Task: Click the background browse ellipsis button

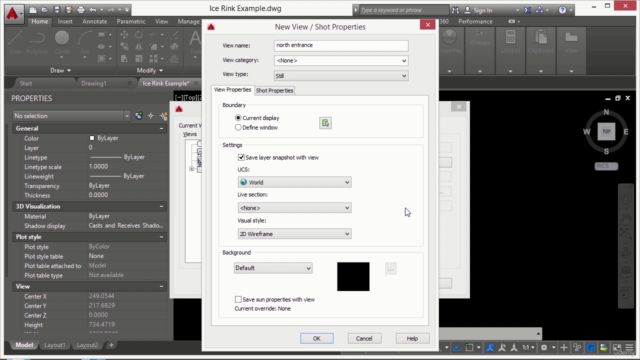Action: (x=391, y=269)
